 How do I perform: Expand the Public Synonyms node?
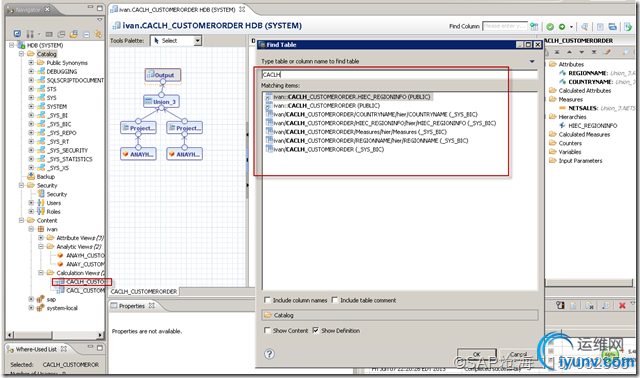(31, 63)
